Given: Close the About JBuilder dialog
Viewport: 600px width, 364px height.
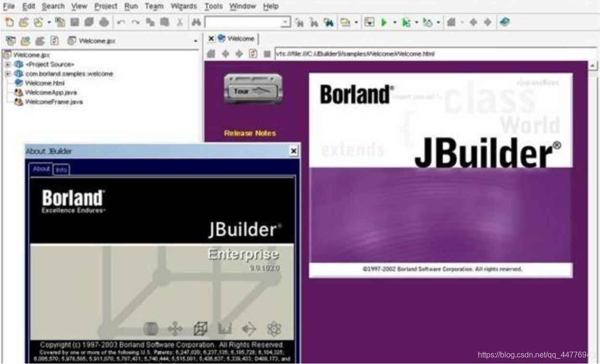Looking at the screenshot, I should 294,151.
